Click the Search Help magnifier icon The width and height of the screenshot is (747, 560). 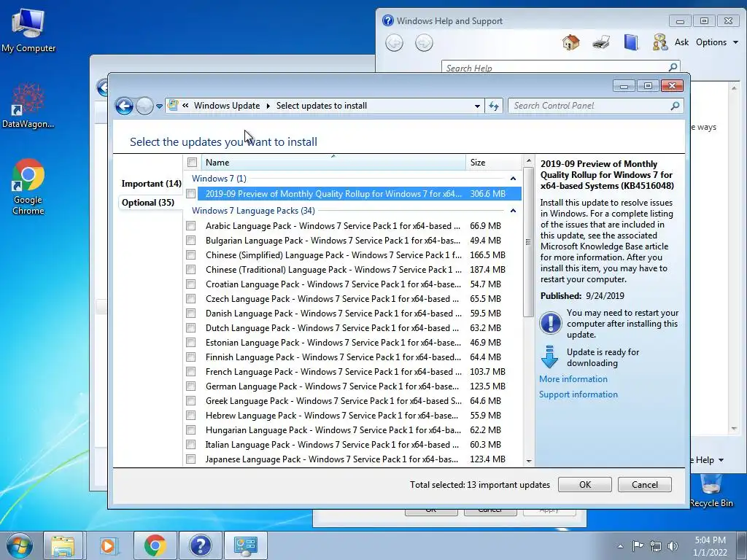click(x=673, y=67)
